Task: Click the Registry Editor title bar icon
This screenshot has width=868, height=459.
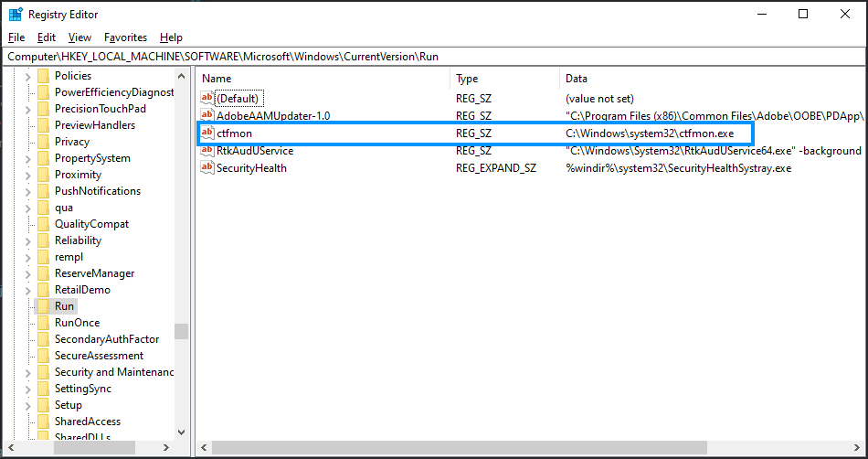Action: point(16,15)
